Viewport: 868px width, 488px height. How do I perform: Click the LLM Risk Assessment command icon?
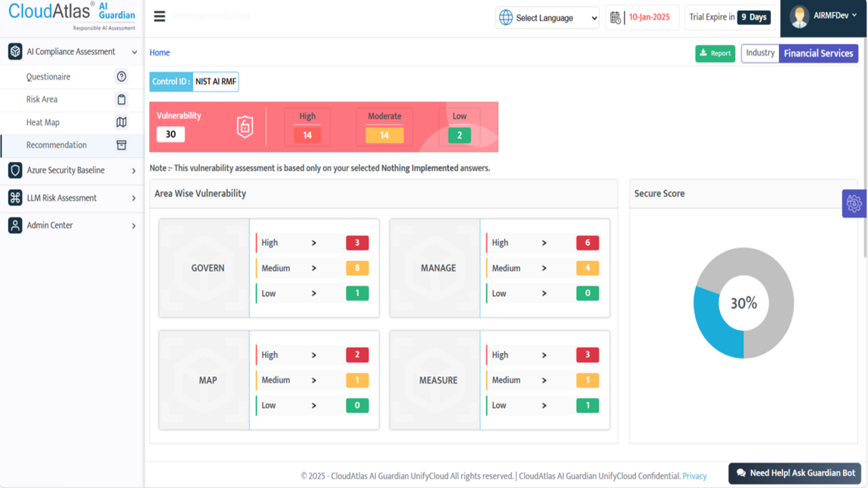pos(15,198)
